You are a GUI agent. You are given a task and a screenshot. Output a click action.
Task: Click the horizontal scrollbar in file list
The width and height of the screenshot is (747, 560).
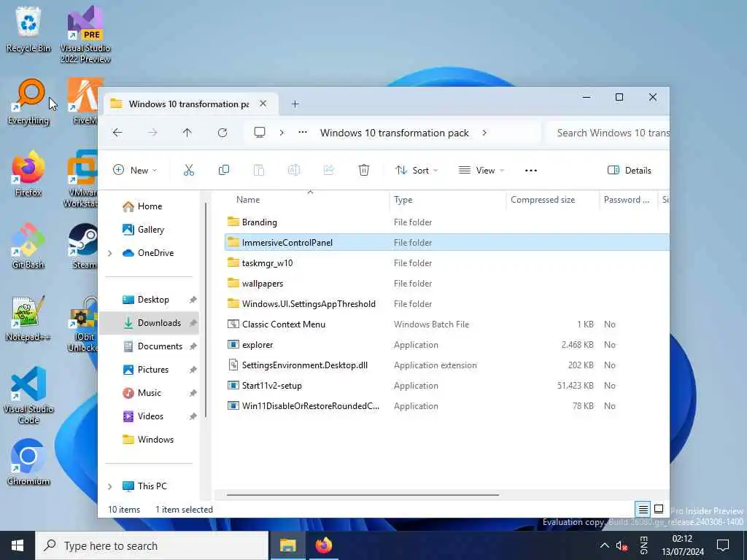[363, 495]
